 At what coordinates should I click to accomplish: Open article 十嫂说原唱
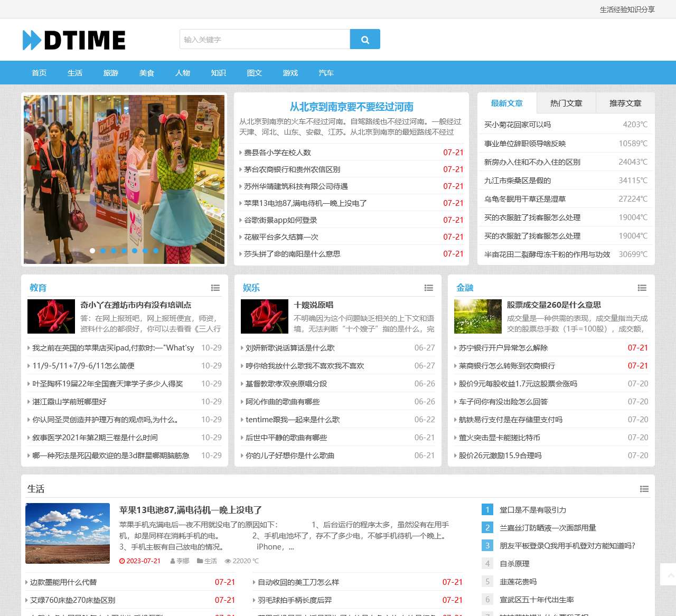314,305
